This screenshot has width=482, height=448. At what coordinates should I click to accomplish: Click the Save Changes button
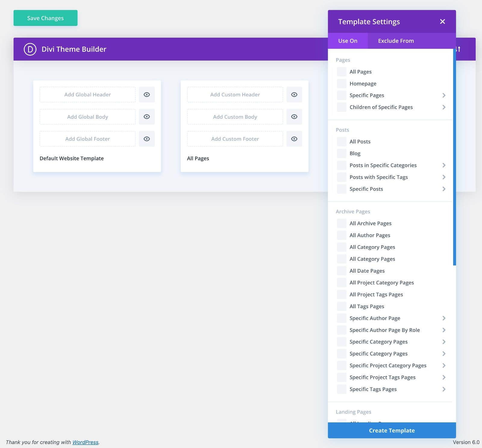click(x=45, y=18)
